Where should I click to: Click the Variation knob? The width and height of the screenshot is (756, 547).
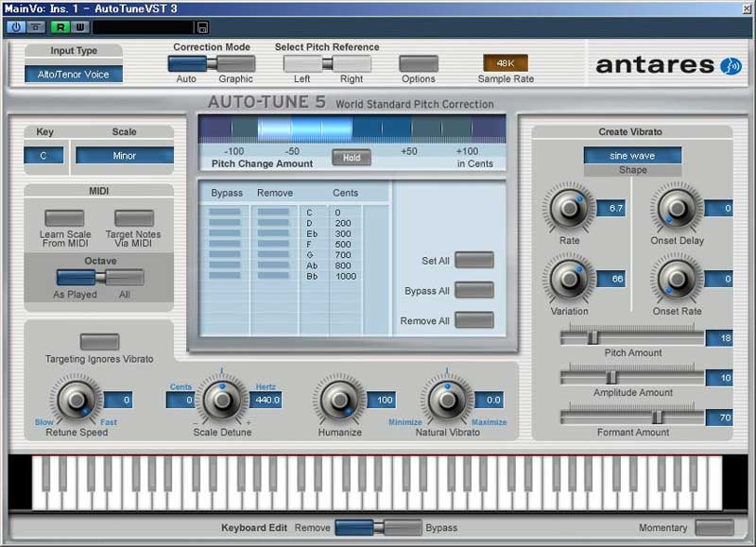coord(570,279)
